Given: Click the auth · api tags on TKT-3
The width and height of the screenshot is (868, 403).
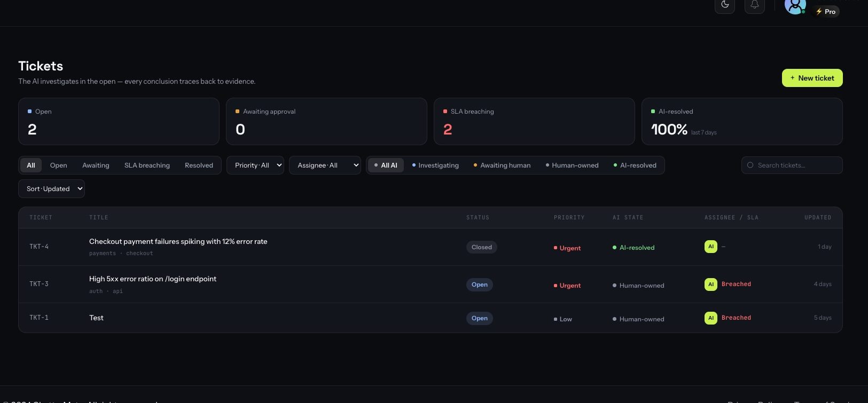Looking at the screenshot, I should point(106,291).
